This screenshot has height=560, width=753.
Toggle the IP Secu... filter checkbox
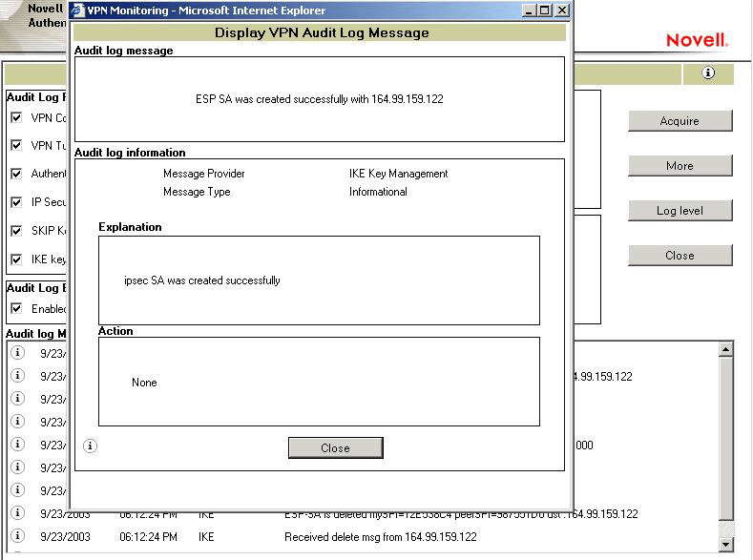pos(16,202)
